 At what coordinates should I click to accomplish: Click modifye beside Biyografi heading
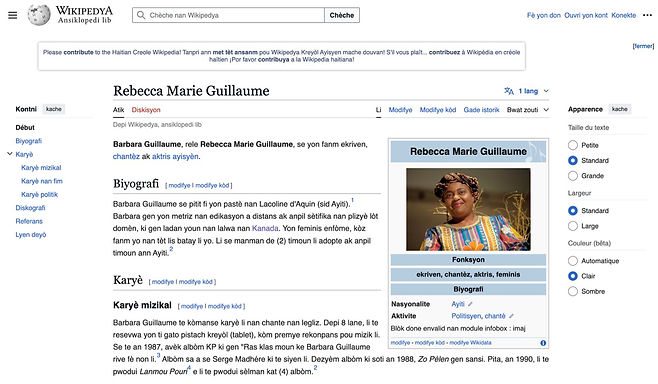(180, 185)
